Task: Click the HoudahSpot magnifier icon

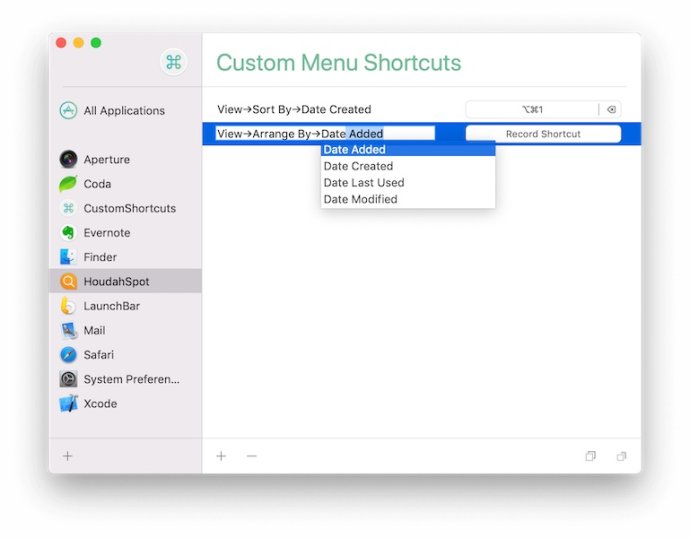Action: pos(68,281)
